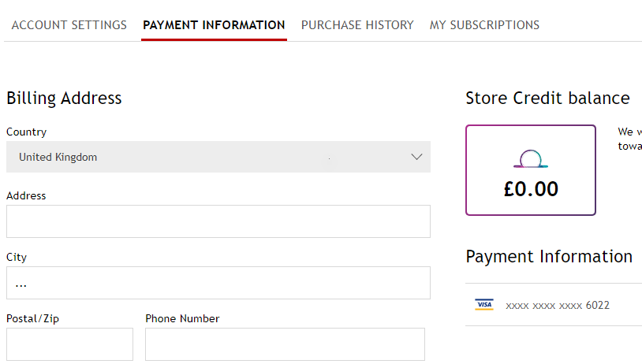Click the Postal/Zip field label
The height and width of the screenshot is (364, 642).
[x=32, y=319]
